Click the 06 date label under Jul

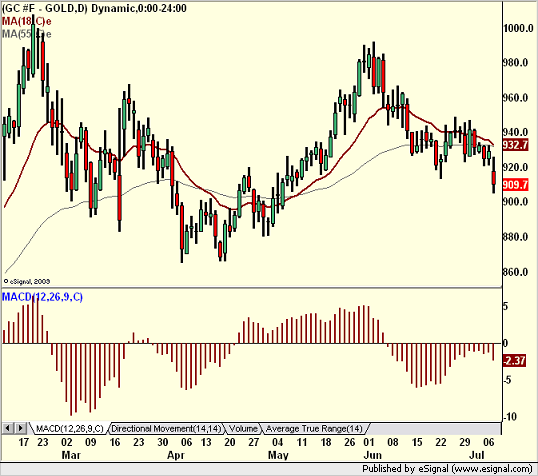pyautogui.click(x=489, y=442)
